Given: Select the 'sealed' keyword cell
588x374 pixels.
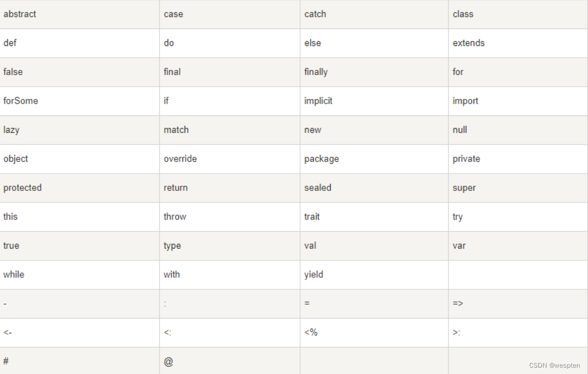Looking at the screenshot, I should click(x=318, y=188).
